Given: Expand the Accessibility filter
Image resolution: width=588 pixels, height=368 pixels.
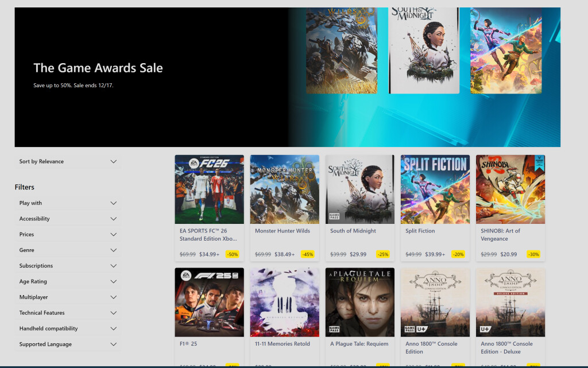Looking at the screenshot, I should click(x=68, y=219).
